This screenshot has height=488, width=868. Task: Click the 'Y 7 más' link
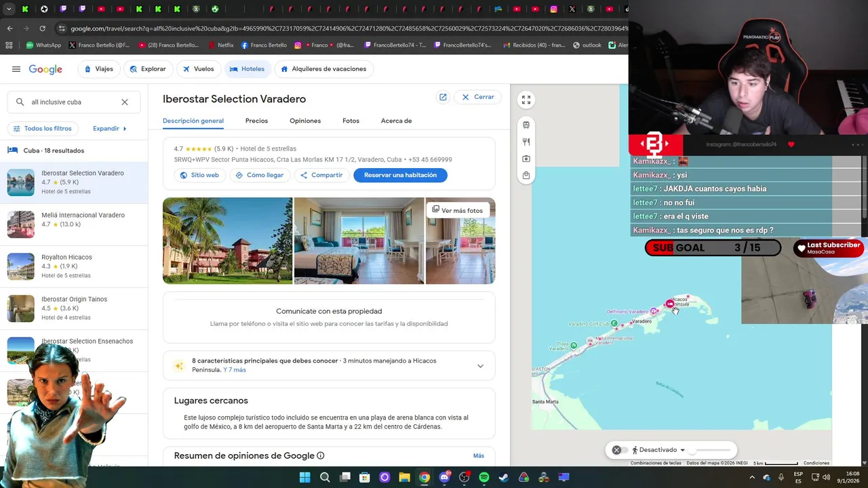(235, 370)
